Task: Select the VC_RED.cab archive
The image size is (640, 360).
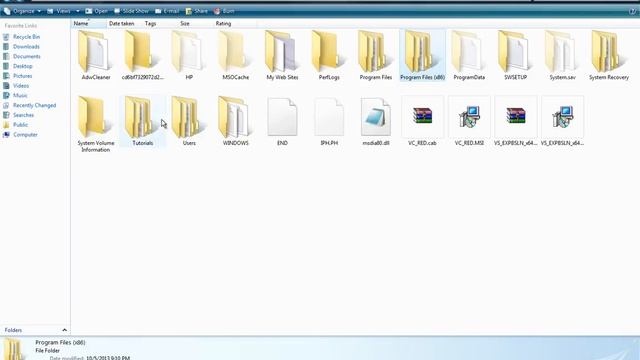Action: tap(422, 121)
